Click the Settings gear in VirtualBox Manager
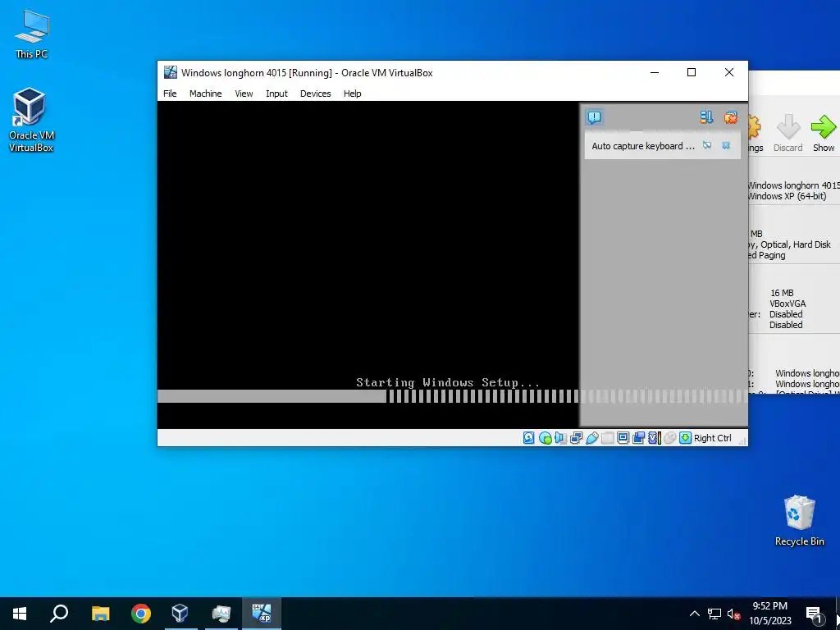The height and width of the screenshot is (630, 840). (756, 133)
